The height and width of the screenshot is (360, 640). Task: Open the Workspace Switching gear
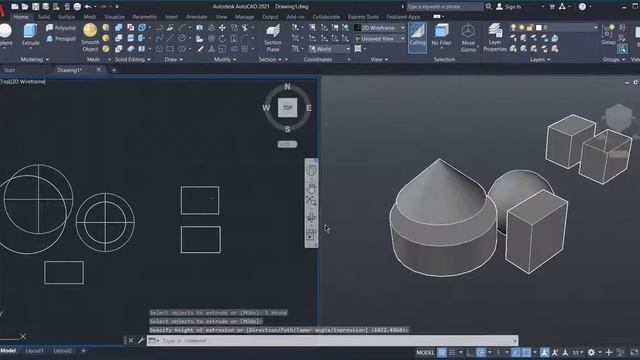tap(591, 352)
